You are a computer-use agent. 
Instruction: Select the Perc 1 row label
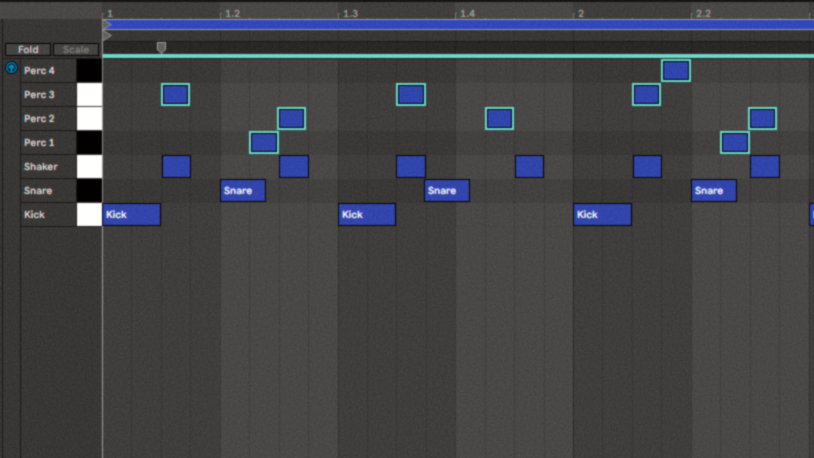39,142
